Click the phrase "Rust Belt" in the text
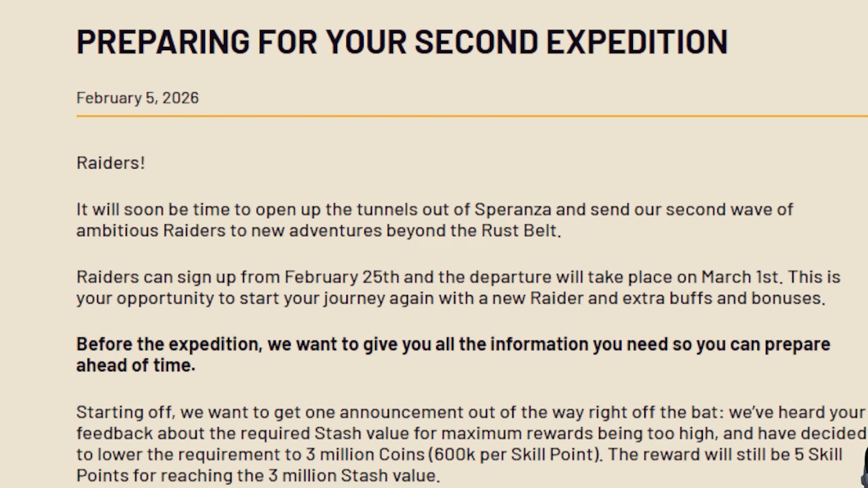 tap(519, 230)
